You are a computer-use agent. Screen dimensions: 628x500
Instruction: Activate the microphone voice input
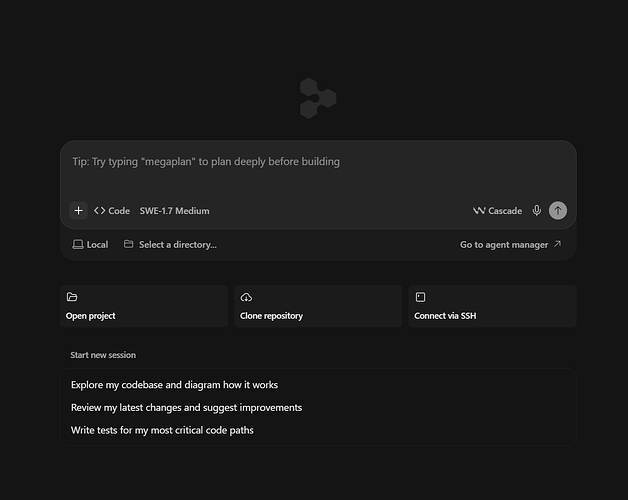pyautogui.click(x=537, y=210)
